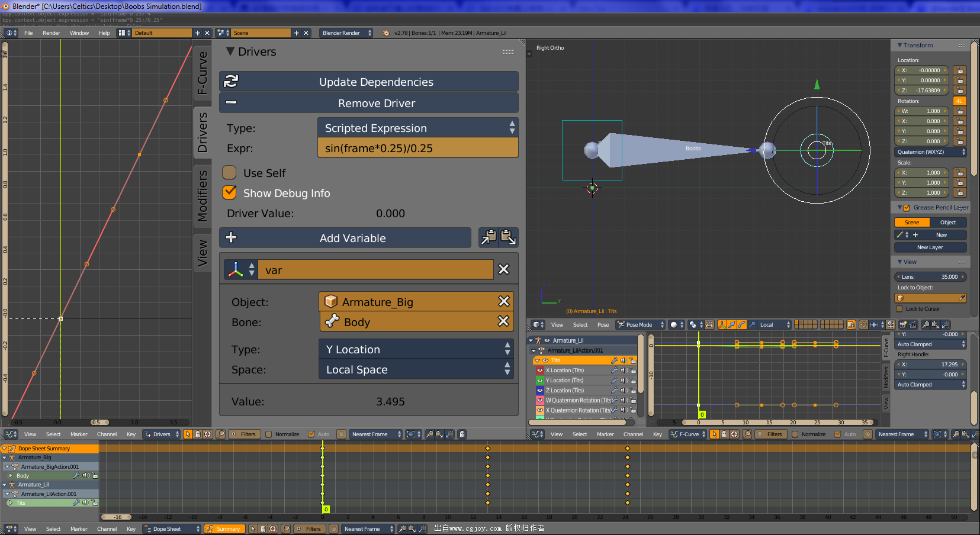Open the F-Curve mode dropdown in the graph editor header

click(x=688, y=434)
